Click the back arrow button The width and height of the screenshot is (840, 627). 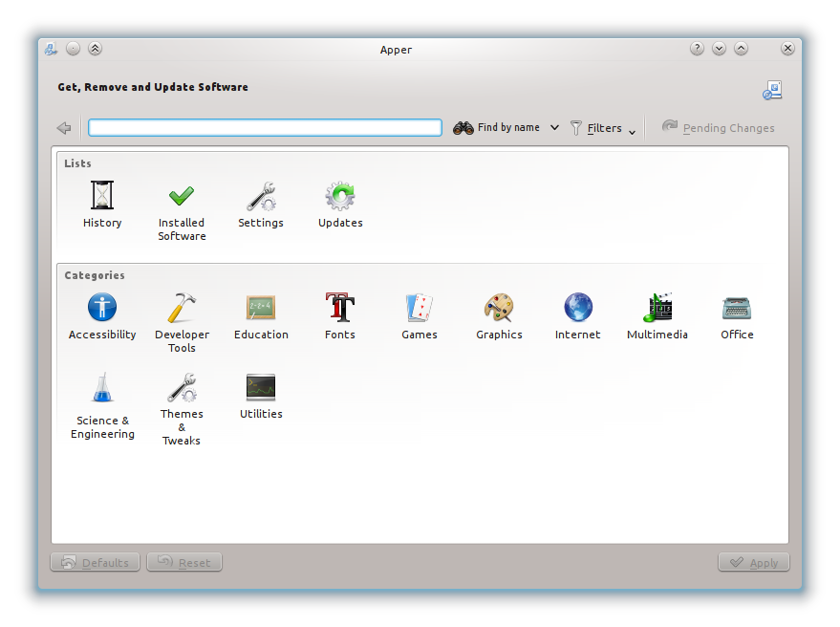(64, 127)
